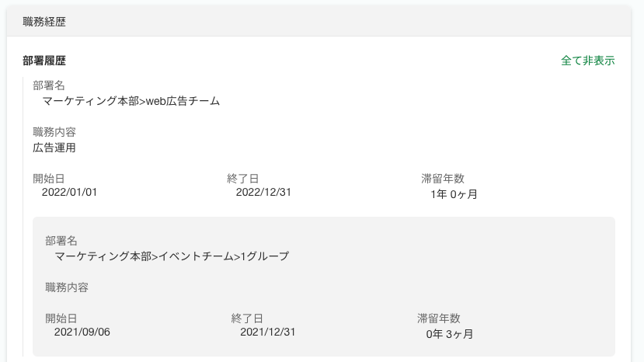The height and width of the screenshot is (362, 644).
Task: Click the 0年 3ヶ月 tenure value
Action: pos(450,334)
